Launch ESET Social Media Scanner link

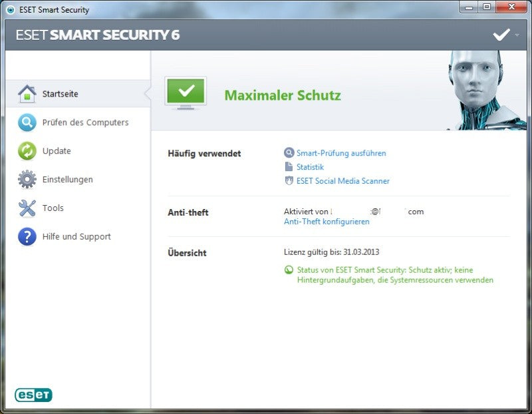(x=343, y=180)
